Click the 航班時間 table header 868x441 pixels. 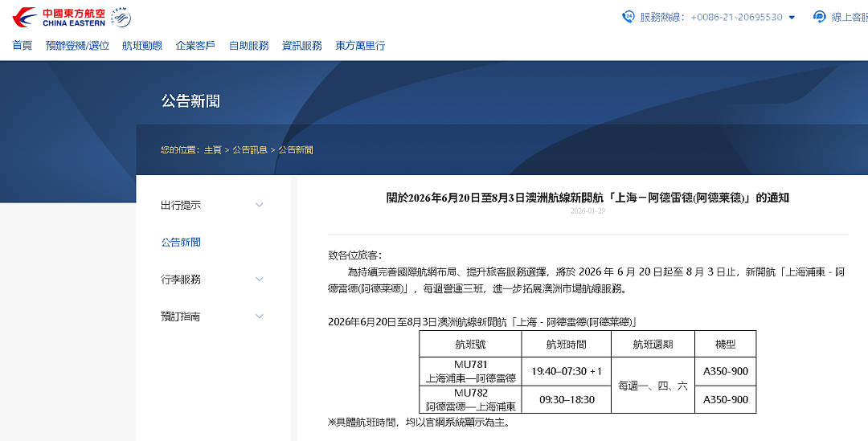pyautogui.click(x=566, y=344)
